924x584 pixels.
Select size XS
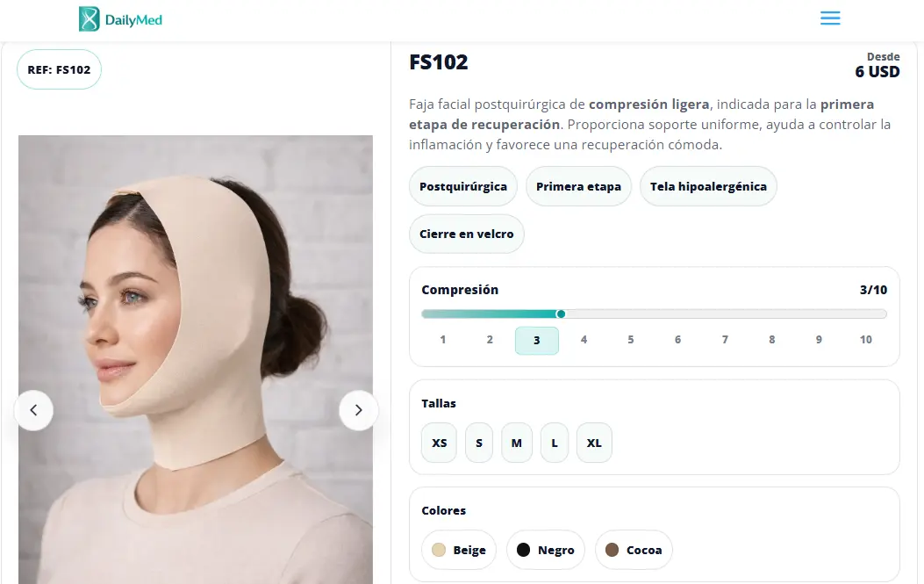click(440, 443)
